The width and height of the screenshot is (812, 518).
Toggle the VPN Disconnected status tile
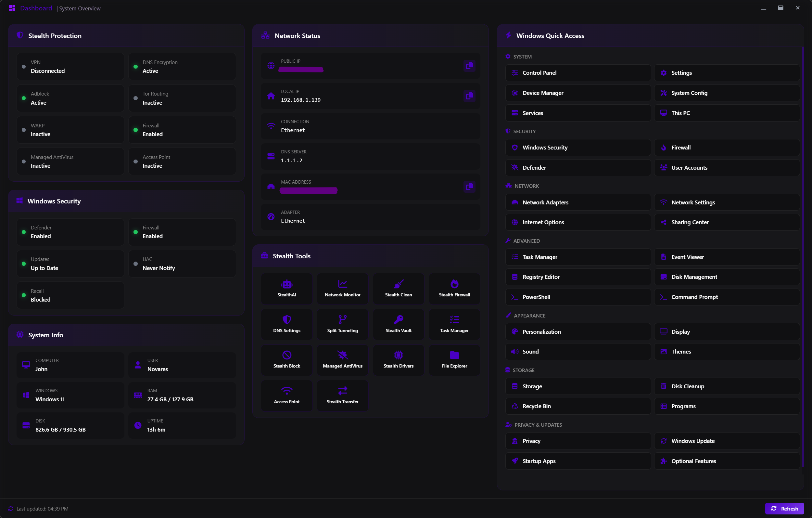pos(70,67)
